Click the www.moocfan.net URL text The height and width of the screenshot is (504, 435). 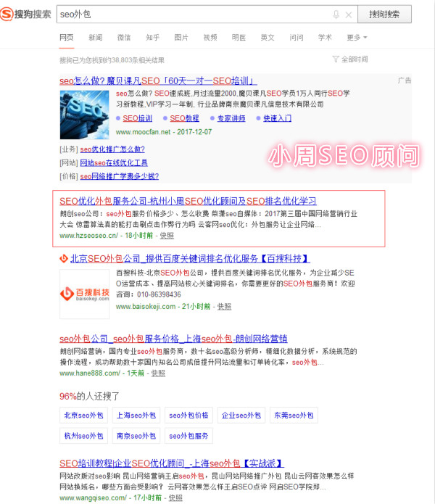pos(144,132)
